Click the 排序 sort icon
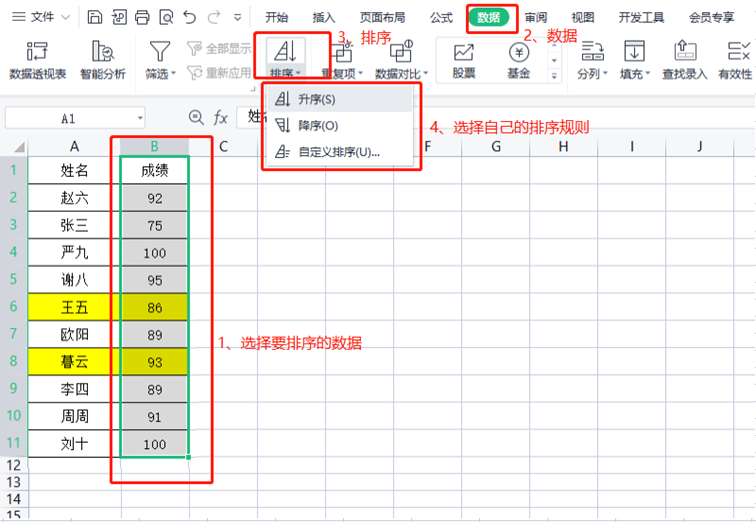The width and height of the screenshot is (756, 522). (285, 51)
